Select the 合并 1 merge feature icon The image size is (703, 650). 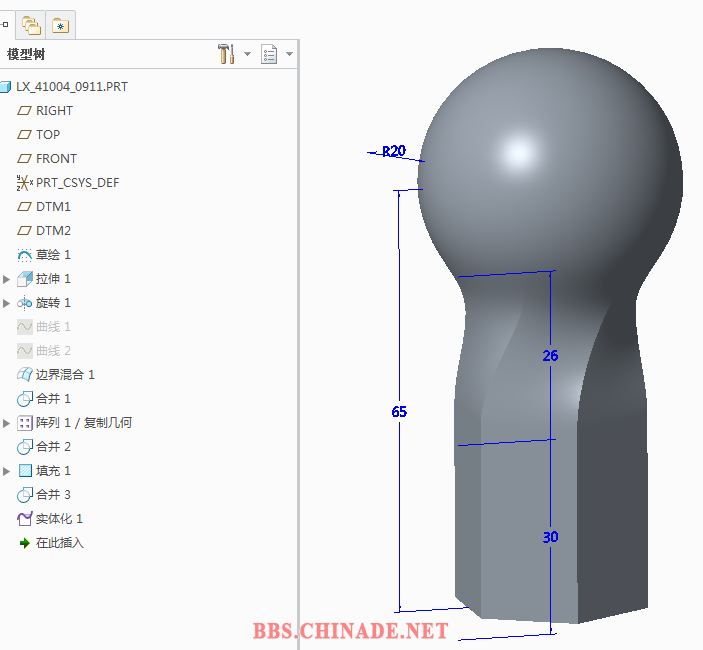click(x=25, y=399)
